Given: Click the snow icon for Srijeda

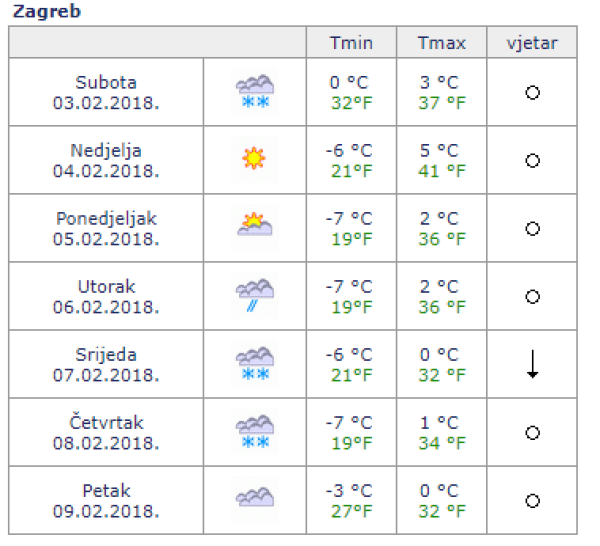Looking at the screenshot, I should pos(255,364).
